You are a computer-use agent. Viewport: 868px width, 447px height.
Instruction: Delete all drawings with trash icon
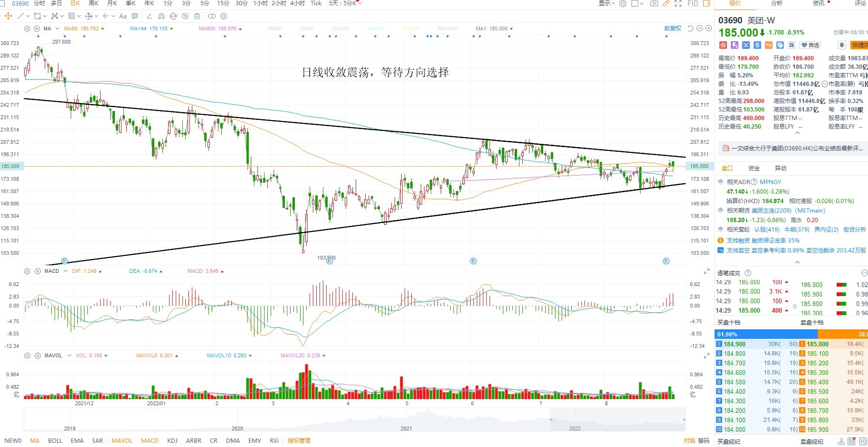click(197, 16)
